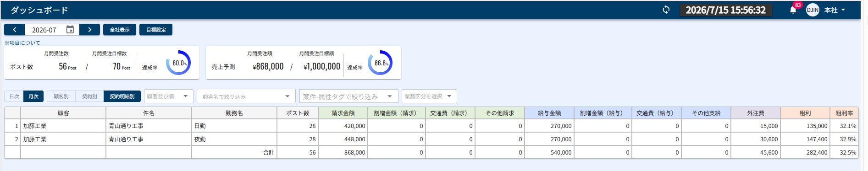Screen dimensions: 868x171
Task: Click the 外注費 column header
Action: click(756, 113)
